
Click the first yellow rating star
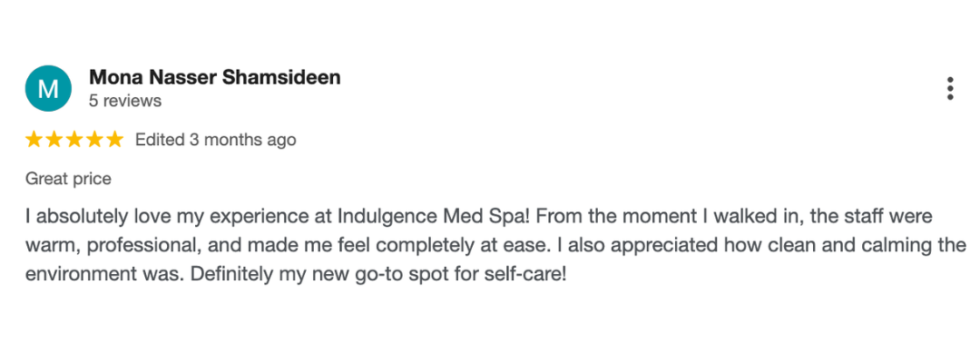pos(34,140)
